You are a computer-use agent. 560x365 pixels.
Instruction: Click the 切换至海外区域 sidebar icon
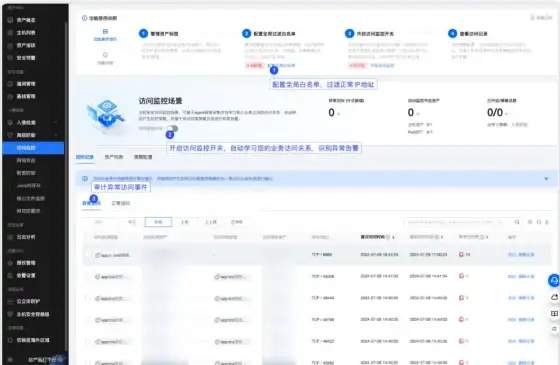[x=10, y=340]
